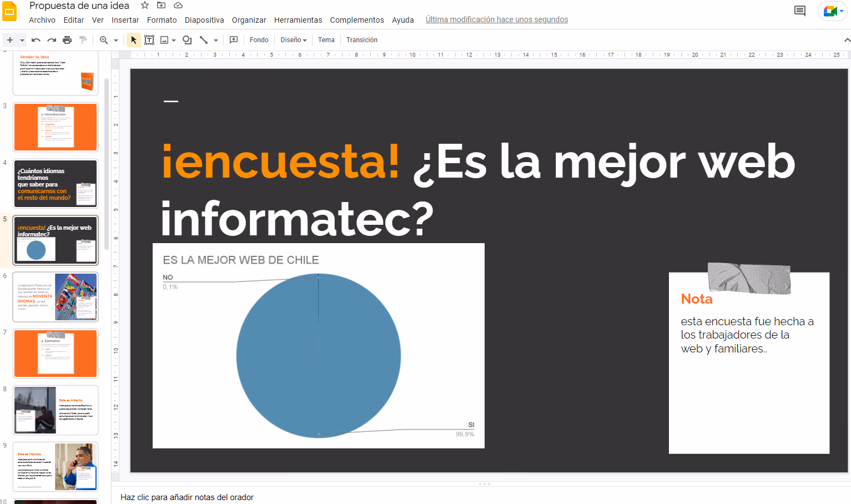The width and height of the screenshot is (851, 504).
Task: Open the Formato menu
Action: pyautogui.click(x=162, y=20)
